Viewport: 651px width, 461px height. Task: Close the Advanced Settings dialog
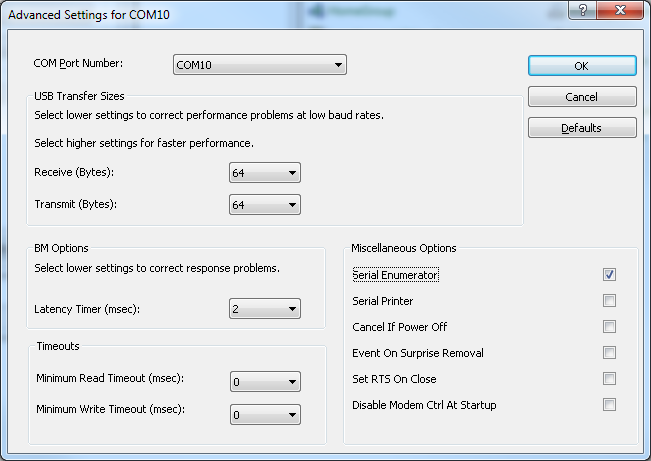[x=619, y=11]
